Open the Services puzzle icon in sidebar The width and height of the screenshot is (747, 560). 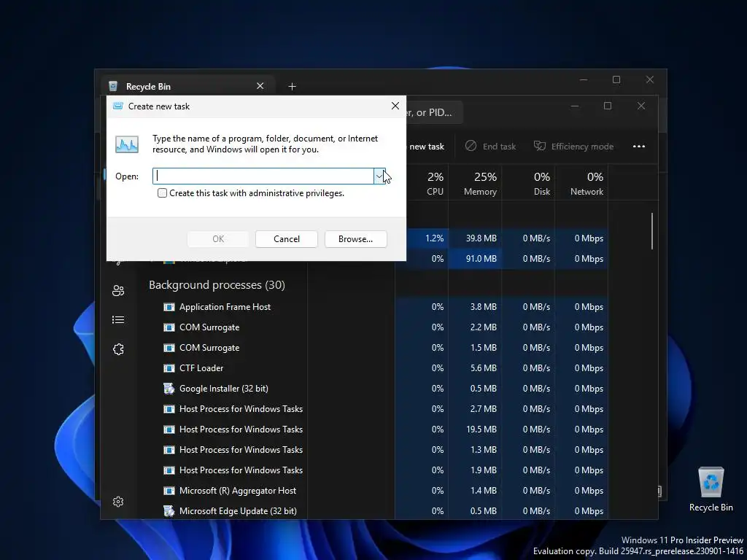click(118, 349)
